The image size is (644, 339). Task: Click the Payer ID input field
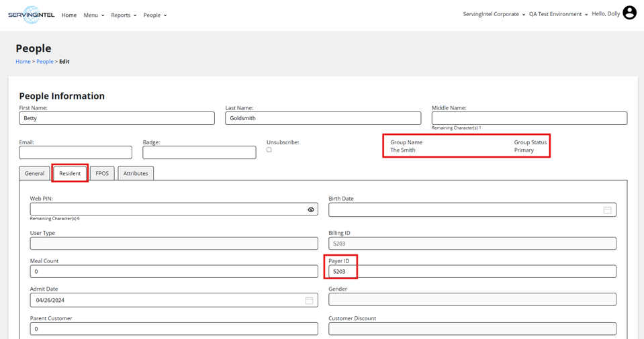coord(471,271)
